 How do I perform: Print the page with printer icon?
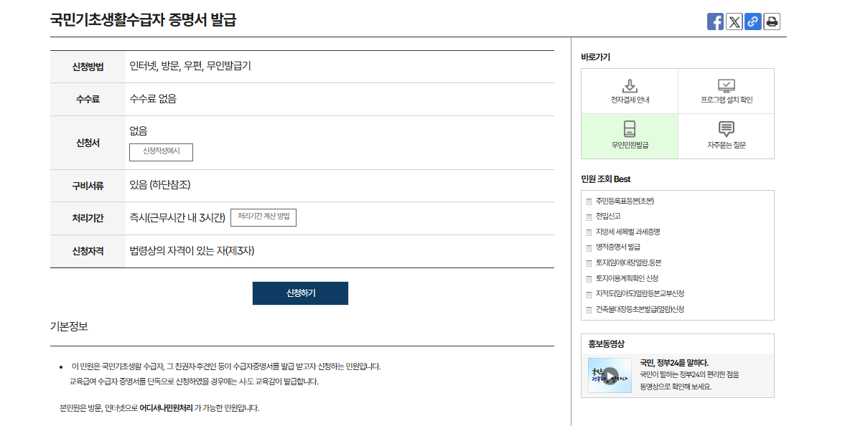click(x=772, y=22)
